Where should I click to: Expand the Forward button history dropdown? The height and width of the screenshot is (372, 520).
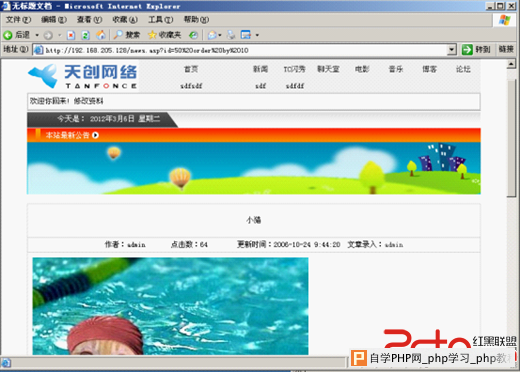(60, 35)
